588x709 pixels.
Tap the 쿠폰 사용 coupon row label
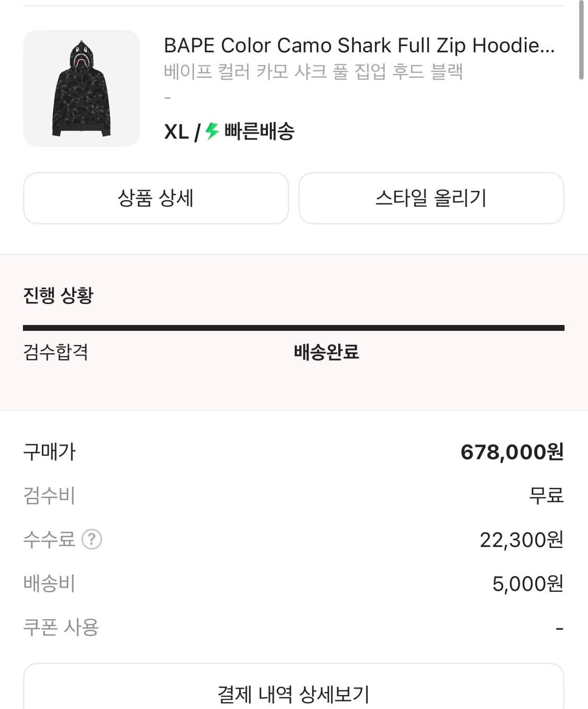click(61, 627)
